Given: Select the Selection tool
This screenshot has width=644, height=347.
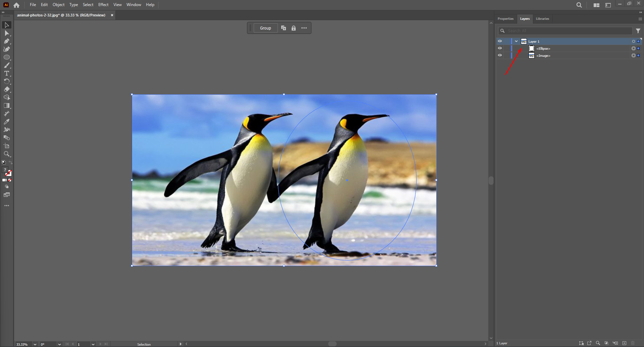Looking at the screenshot, I should pyautogui.click(x=7, y=25).
